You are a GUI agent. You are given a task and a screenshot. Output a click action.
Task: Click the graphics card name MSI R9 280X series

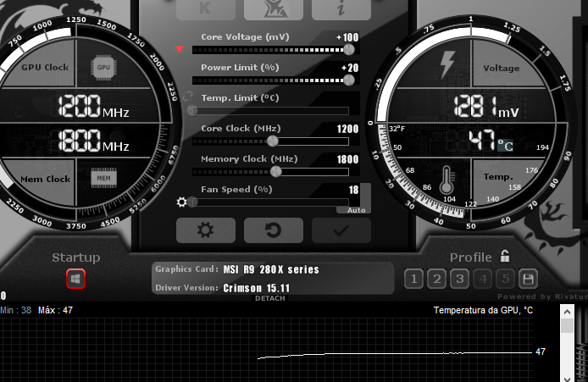271,269
